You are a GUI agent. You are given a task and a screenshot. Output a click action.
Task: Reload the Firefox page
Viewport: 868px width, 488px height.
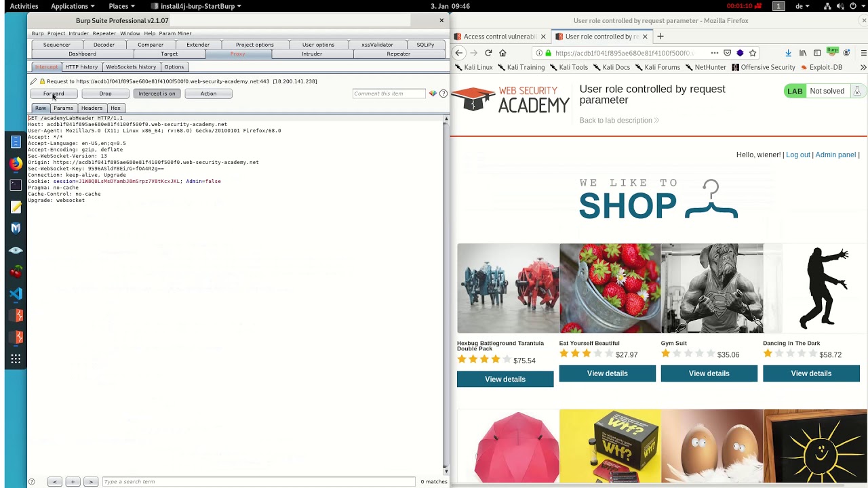pyautogui.click(x=488, y=53)
